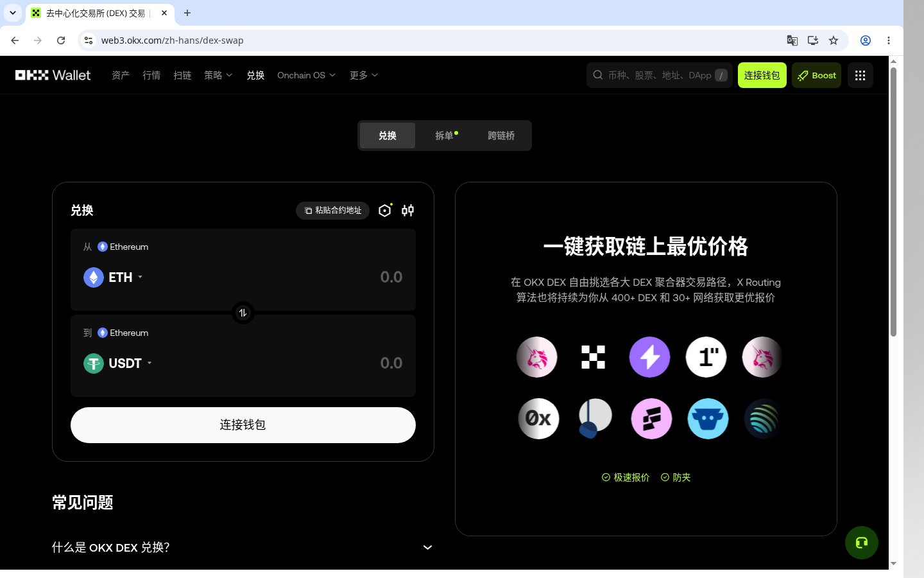Open the USDT token selector dropdown
Viewport: 924px width, 578px height.
tap(118, 363)
